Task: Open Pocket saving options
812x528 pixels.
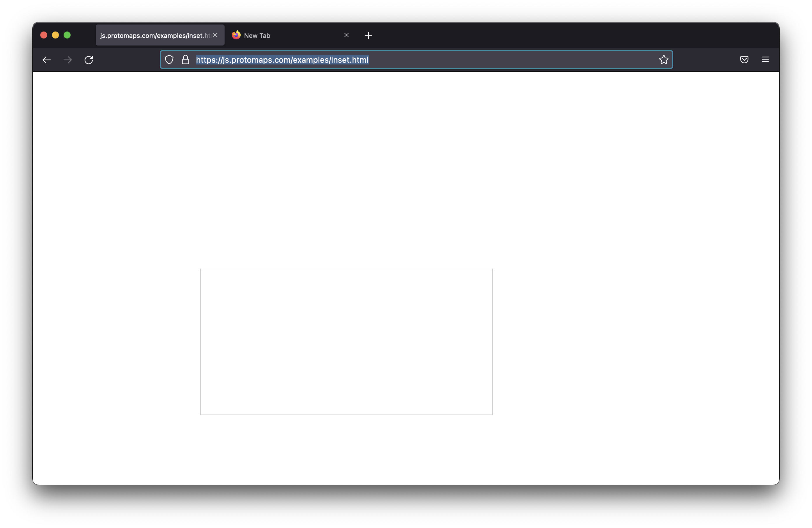Action: pos(744,60)
